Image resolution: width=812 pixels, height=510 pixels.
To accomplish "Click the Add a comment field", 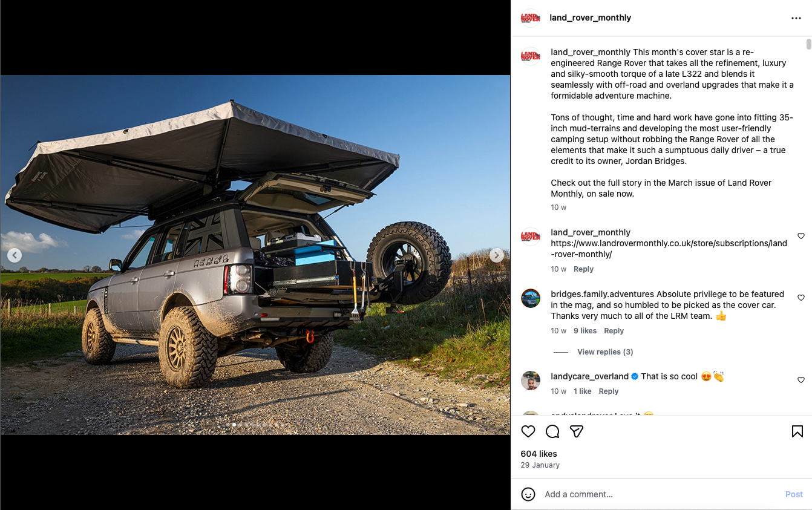I will point(660,494).
